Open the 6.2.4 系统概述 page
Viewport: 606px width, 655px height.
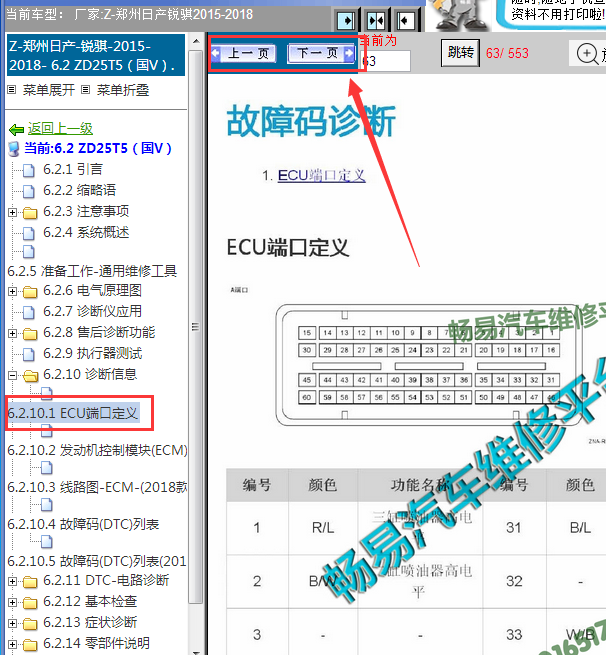86,232
